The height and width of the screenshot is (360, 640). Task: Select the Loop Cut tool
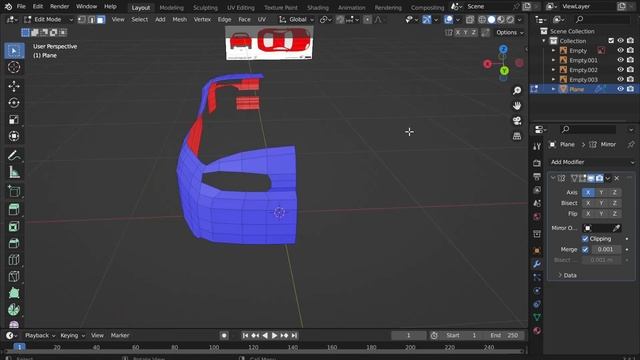click(14, 260)
